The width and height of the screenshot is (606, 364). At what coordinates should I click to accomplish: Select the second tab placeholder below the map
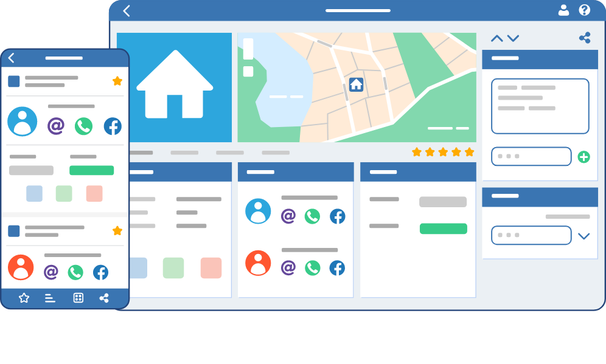(184, 153)
